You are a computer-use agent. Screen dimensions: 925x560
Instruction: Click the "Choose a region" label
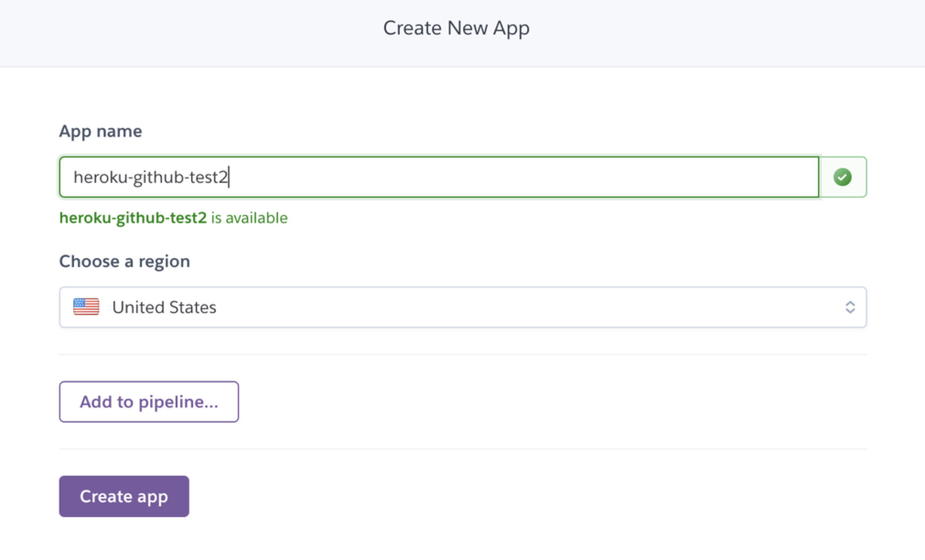124,261
